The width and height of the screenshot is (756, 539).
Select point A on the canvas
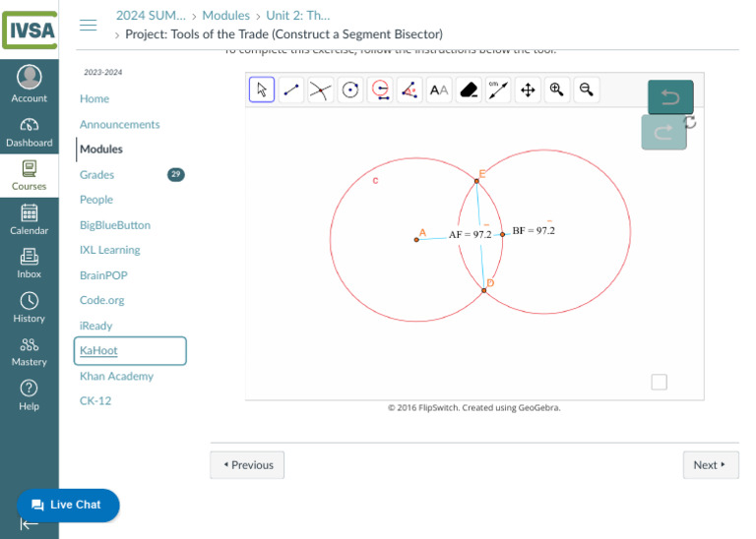click(416, 240)
